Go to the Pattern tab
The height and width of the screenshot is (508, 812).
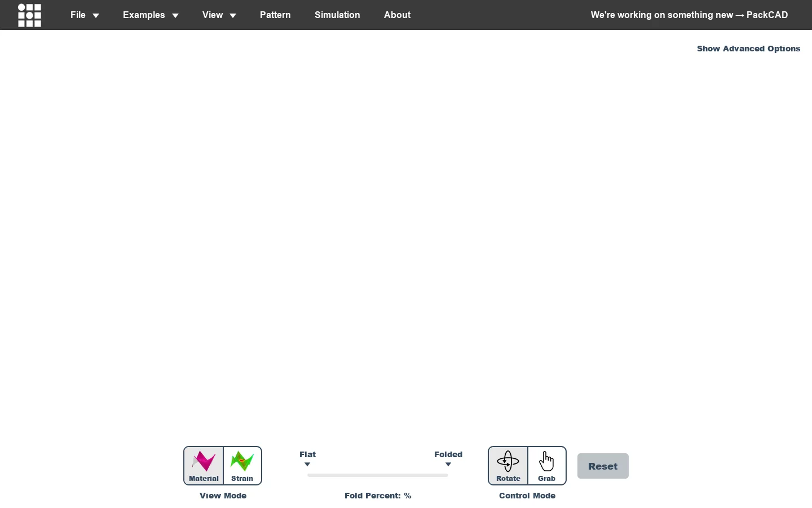pos(275,15)
